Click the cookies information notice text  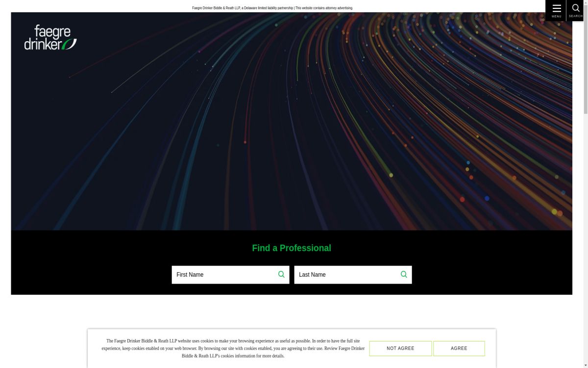pyautogui.click(x=233, y=348)
